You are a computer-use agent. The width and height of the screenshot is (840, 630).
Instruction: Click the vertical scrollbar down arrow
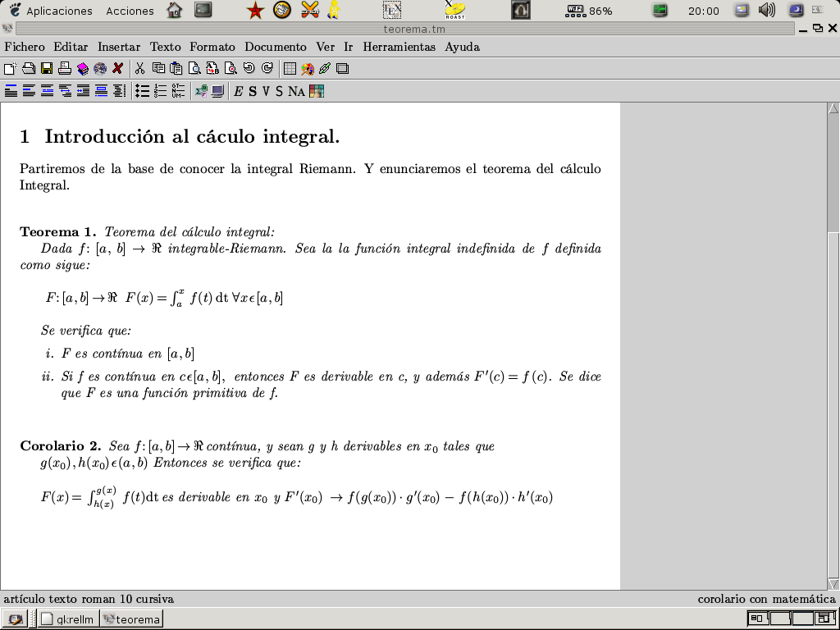(833, 583)
